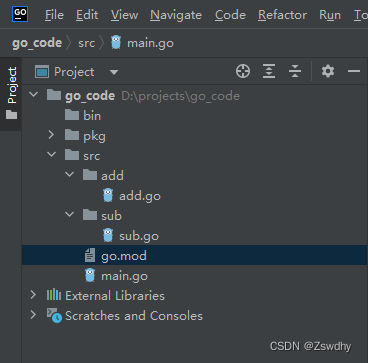Open the Project view dropdown arrow
The image size is (368, 363).
click(114, 72)
